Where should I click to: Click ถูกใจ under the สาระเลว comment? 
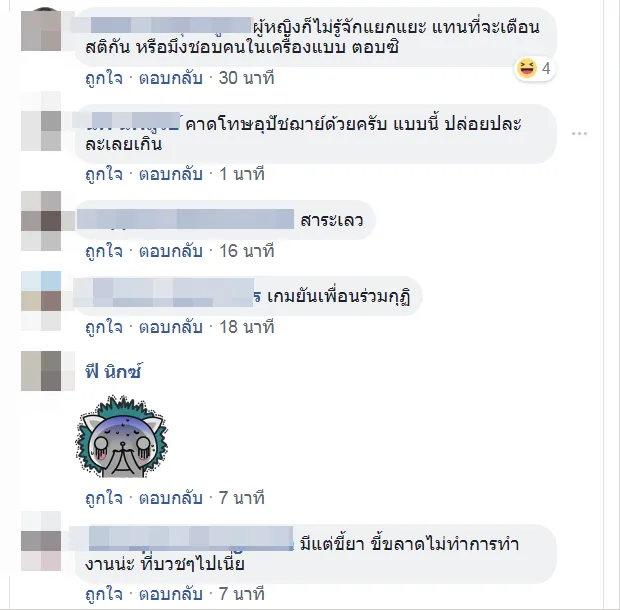(x=104, y=251)
